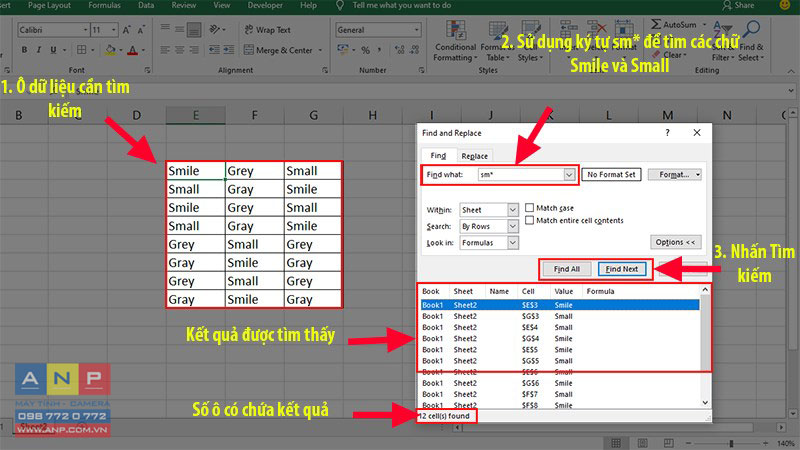Select result row with cell $E$4
Viewport: 800px width, 450px height.
(560, 328)
